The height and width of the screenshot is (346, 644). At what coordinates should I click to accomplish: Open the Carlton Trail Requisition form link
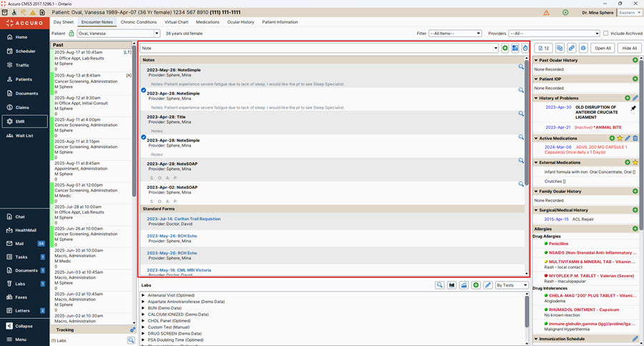[x=183, y=219]
